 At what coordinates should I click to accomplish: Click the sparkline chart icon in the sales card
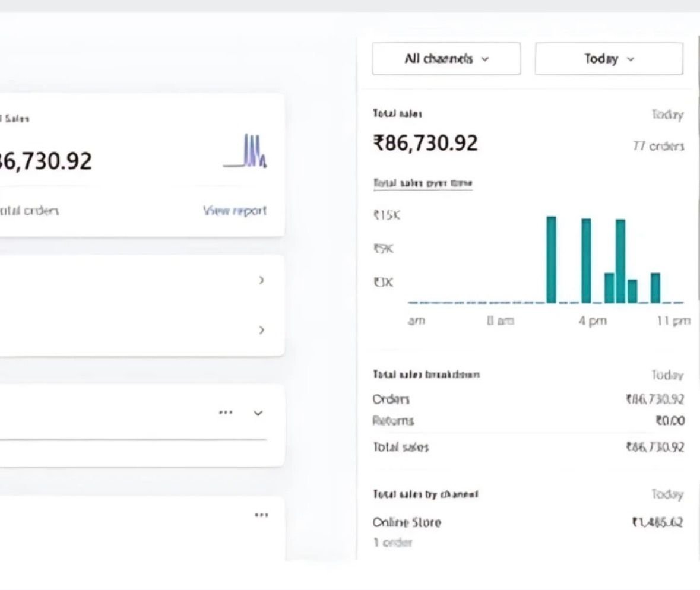click(245, 152)
